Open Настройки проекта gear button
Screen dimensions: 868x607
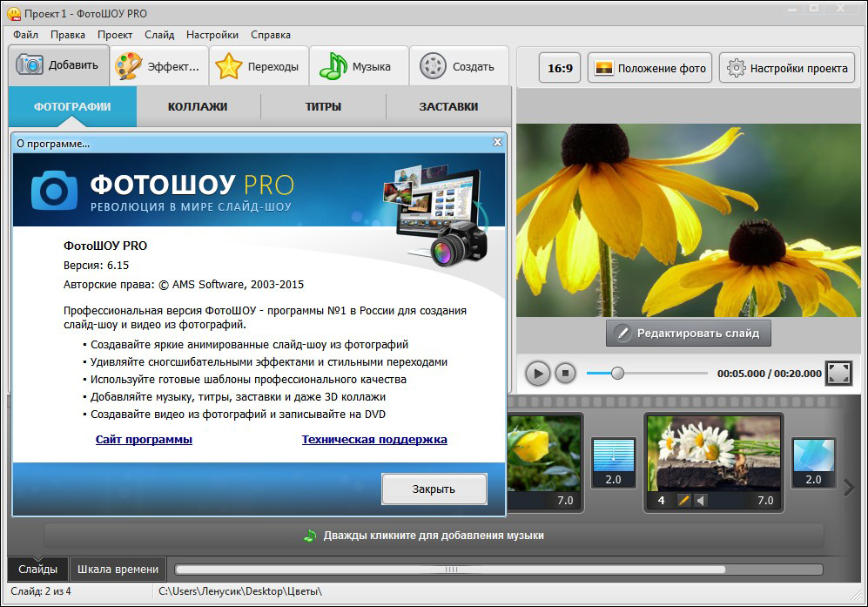[x=787, y=68]
